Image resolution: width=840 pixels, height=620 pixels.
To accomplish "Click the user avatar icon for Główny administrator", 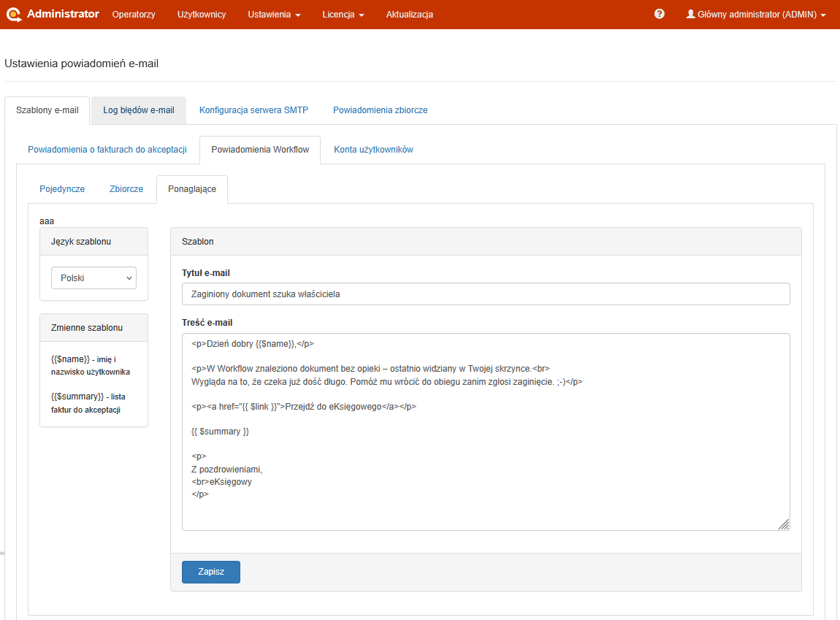I will (690, 14).
